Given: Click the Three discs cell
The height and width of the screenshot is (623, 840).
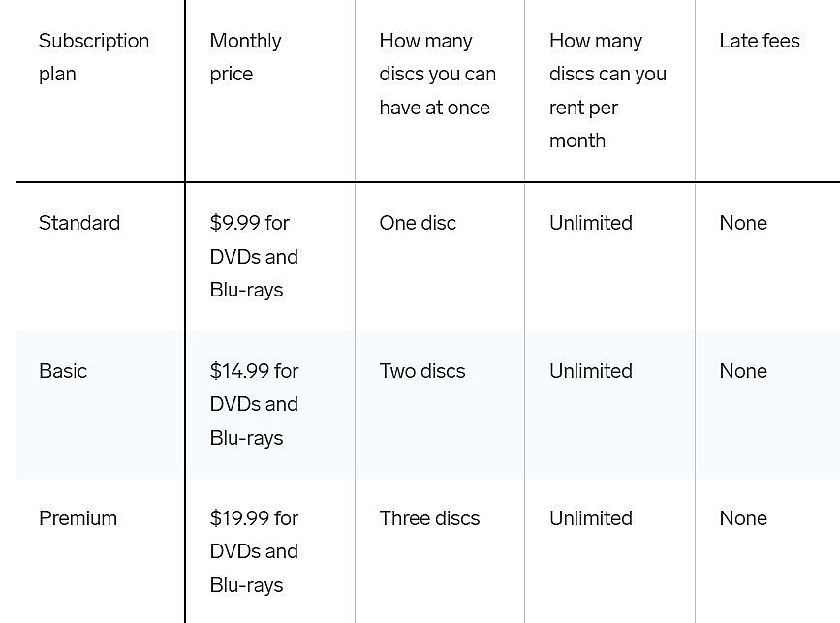Looking at the screenshot, I should coord(429,518).
